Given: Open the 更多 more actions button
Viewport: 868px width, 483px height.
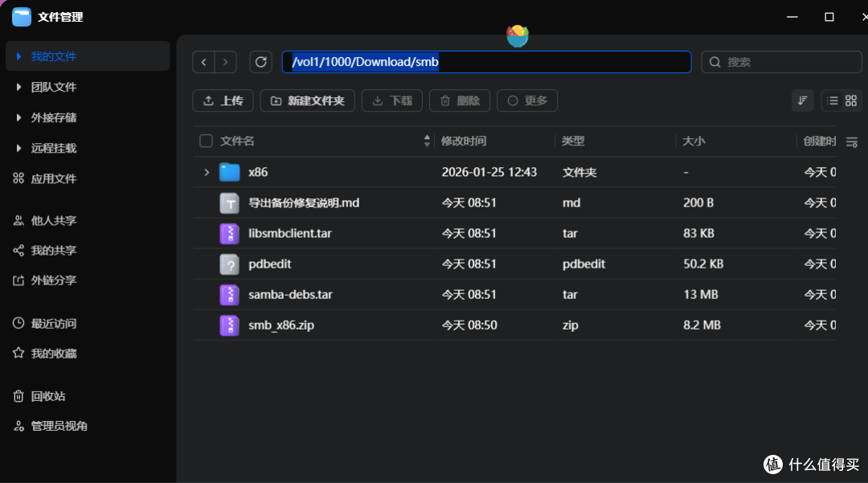Looking at the screenshot, I should point(527,100).
